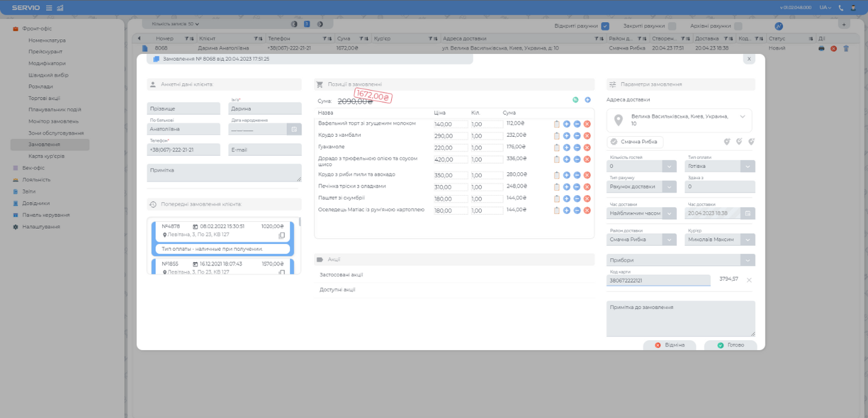Click the Готово button

731,345
